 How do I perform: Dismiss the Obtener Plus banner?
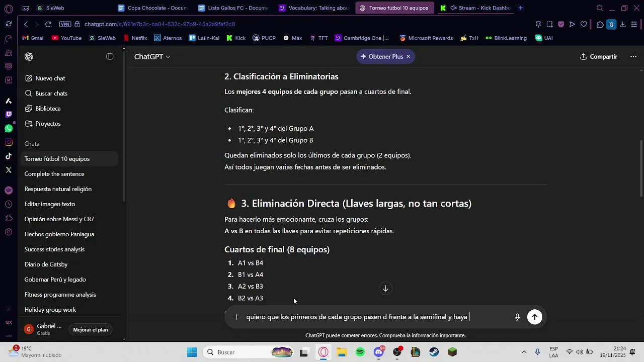408,57
